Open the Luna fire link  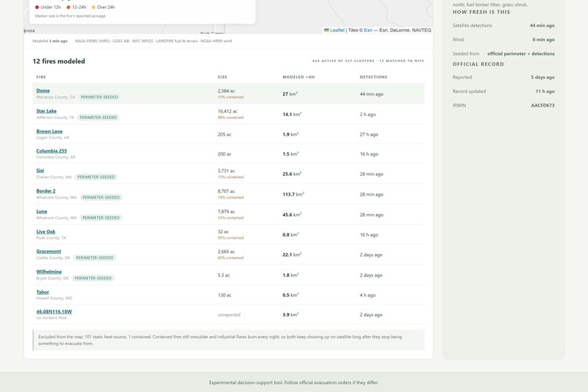point(42,211)
